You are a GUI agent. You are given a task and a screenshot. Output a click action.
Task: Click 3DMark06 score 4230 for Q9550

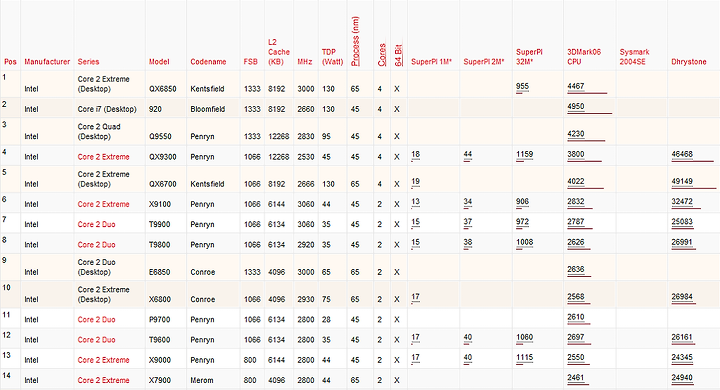[575, 134]
